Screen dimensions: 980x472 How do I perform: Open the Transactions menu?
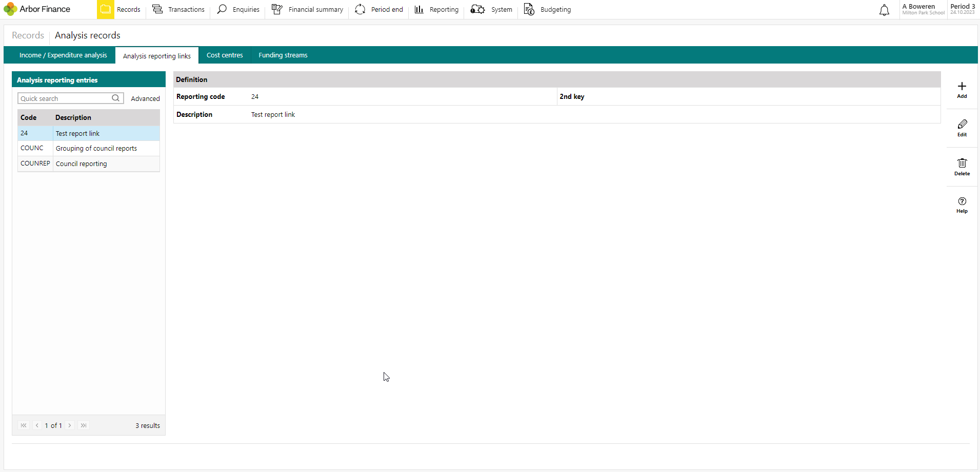tap(186, 9)
